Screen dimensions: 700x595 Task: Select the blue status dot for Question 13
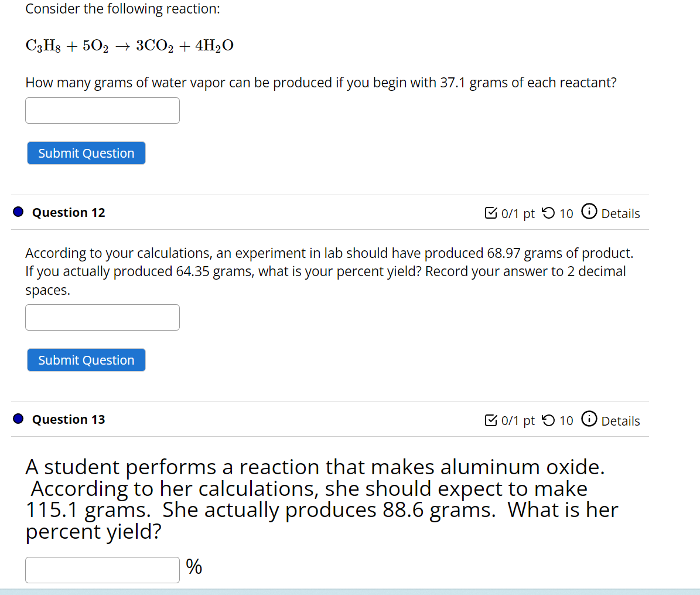click(x=18, y=418)
